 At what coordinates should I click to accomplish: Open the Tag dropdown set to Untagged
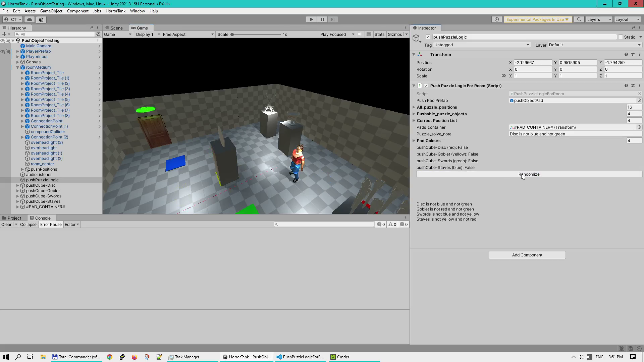[x=482, y=45]
